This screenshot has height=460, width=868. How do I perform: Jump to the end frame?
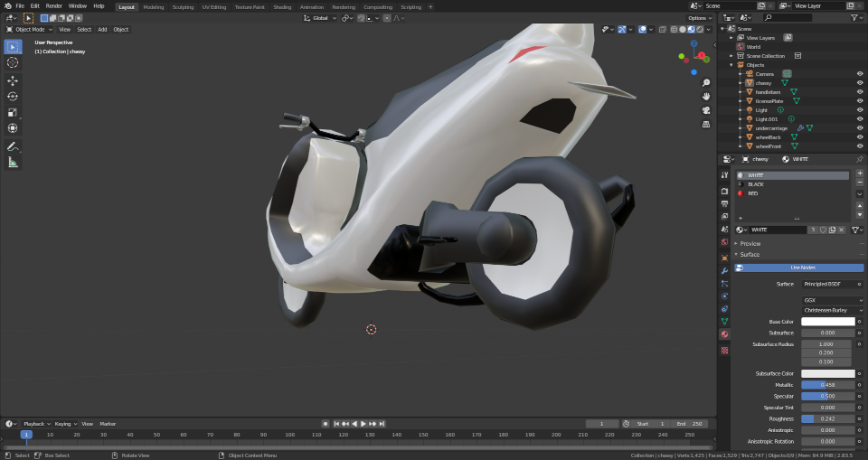(382, 424)
